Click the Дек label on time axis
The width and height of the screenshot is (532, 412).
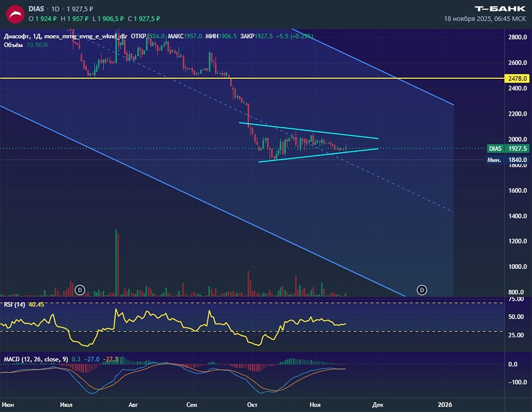click(378, 405)
